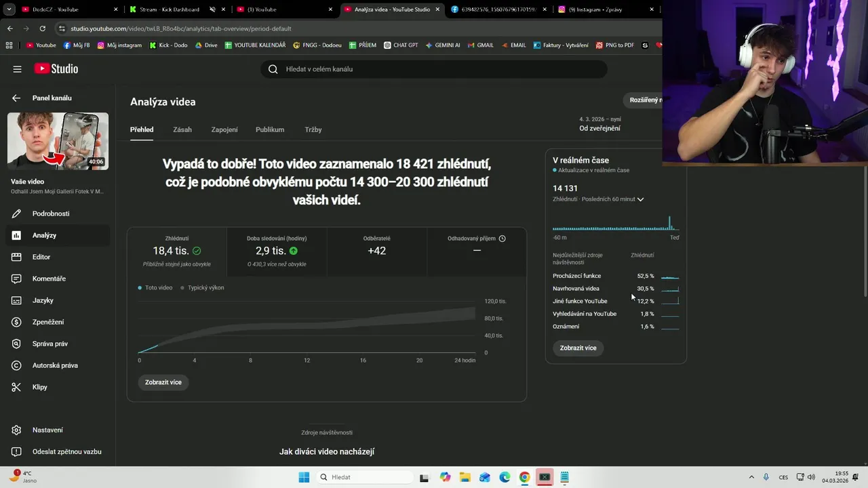The width and height of the screenshot is (868, 488).
Task: Switch to Instagram Zprávy browser tab
Action: click(607, 9)
